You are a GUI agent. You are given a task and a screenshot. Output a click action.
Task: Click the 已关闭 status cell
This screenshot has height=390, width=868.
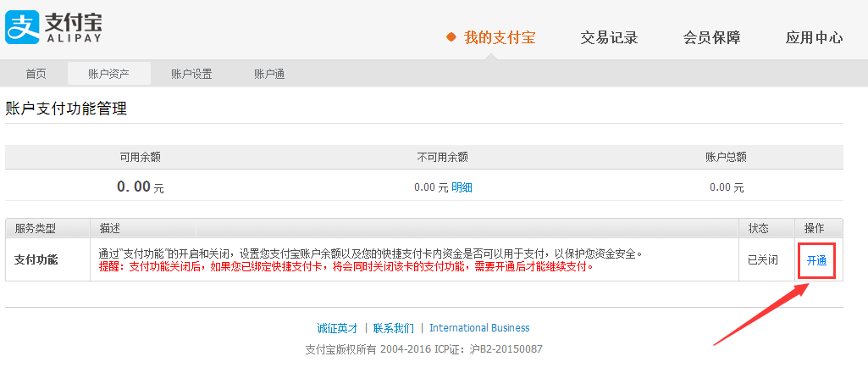763,259
